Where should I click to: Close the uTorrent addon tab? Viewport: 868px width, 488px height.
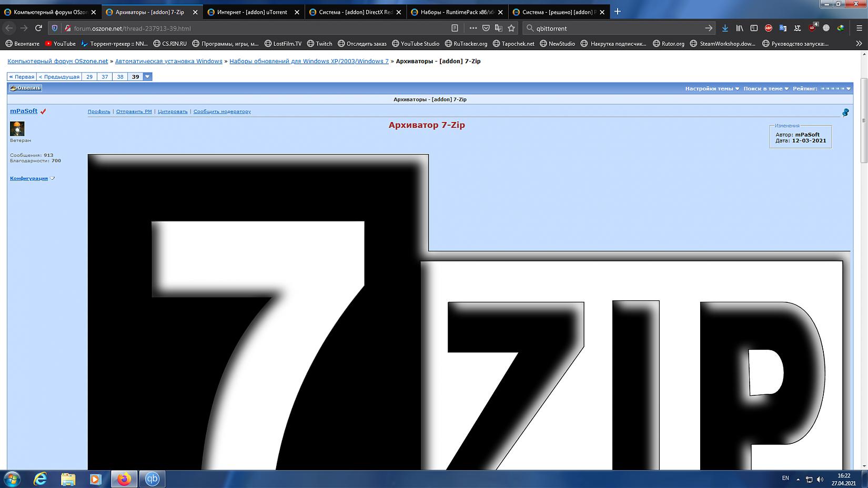(297, 12)
